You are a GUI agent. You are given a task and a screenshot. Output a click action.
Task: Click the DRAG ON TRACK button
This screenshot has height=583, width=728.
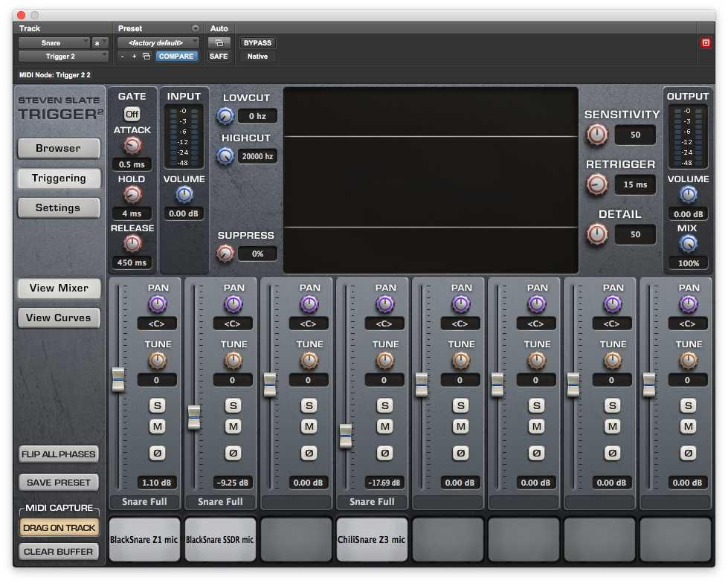59,528
